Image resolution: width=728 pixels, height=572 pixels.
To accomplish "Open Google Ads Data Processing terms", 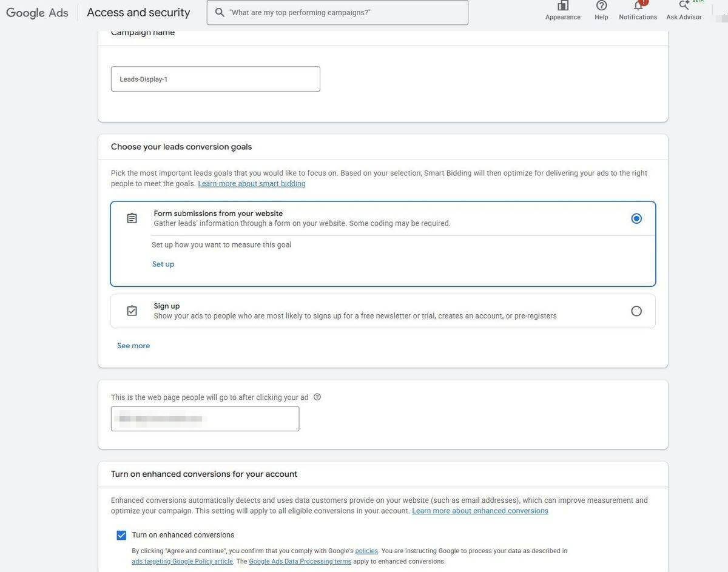I will click(x=300, y=562).
